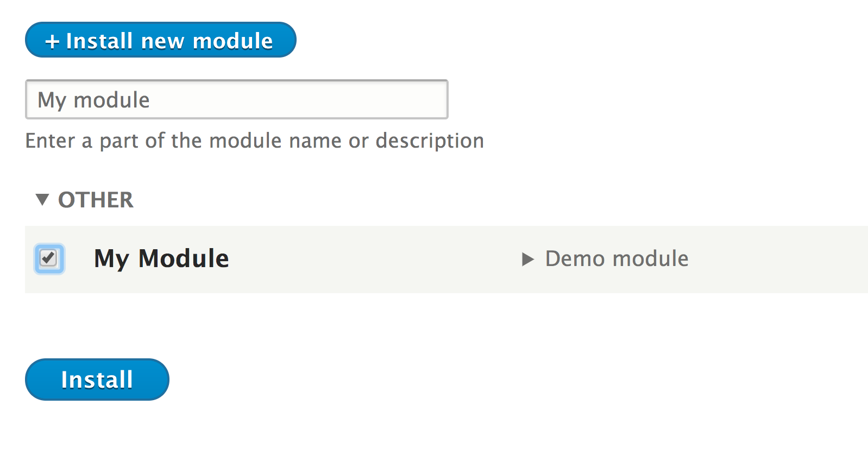Click the 'My module' text in the filter box
Viewport: 868px width, 468px height.
[x=93, y=100]
